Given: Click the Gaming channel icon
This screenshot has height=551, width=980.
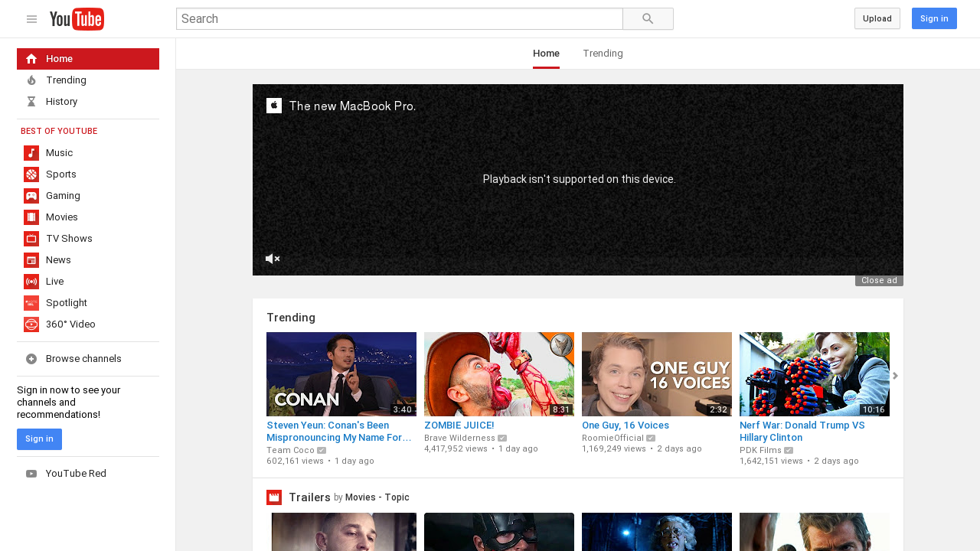Looking at the screenshot, I should pyautogui.click(x=31, y=196).
